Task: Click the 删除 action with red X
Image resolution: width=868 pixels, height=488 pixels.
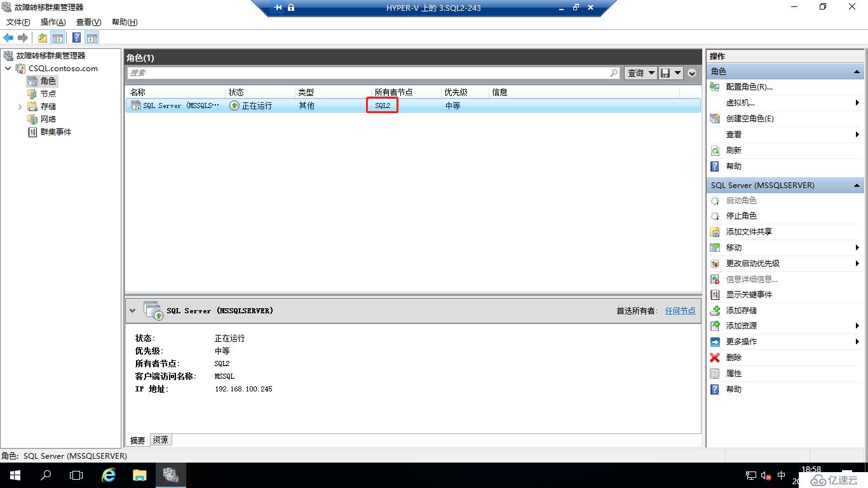Action: point(734,358)
